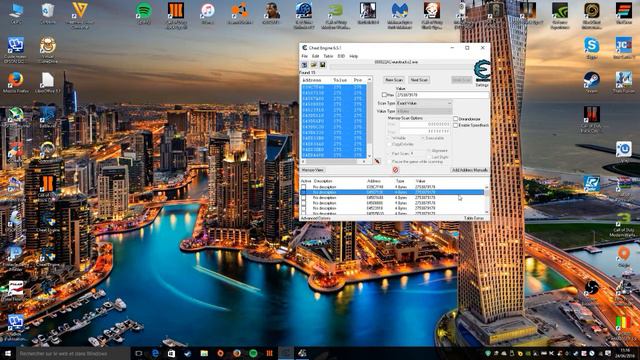Enable the Unrandomizer checkbox
The height and width of the screenshot is (360, 640).
click(456, 119)
